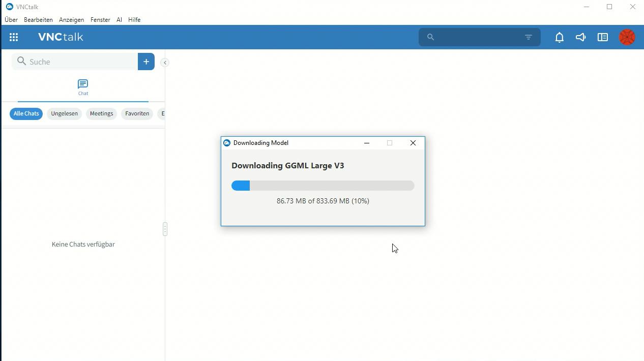Collapse the chat sidebar with the chevron

click(x=165, y=63)
